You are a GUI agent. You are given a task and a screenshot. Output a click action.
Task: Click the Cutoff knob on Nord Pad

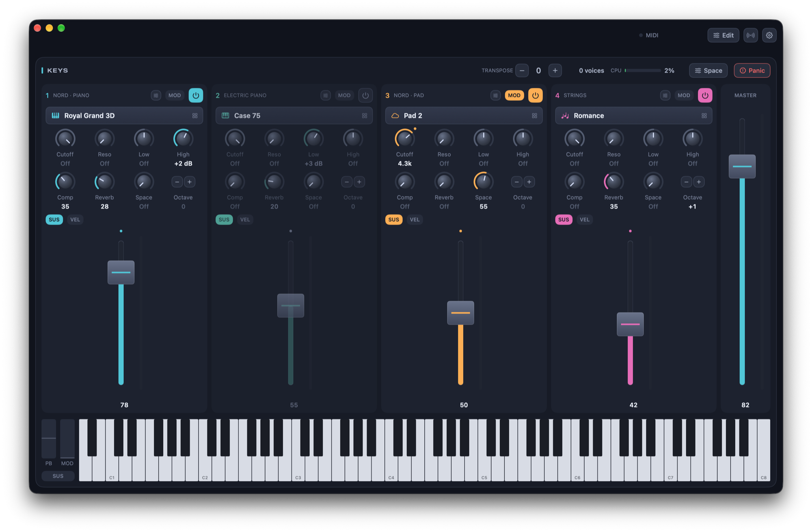point(405,139)
